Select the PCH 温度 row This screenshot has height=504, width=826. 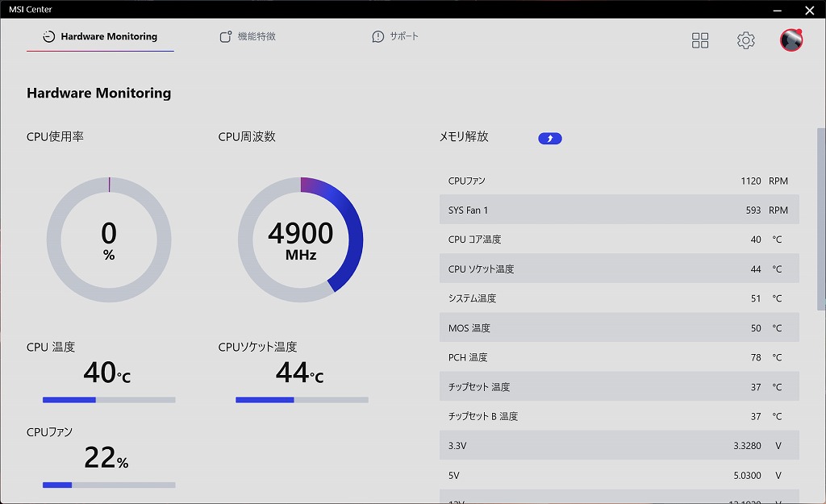click(x=619, y=357)
